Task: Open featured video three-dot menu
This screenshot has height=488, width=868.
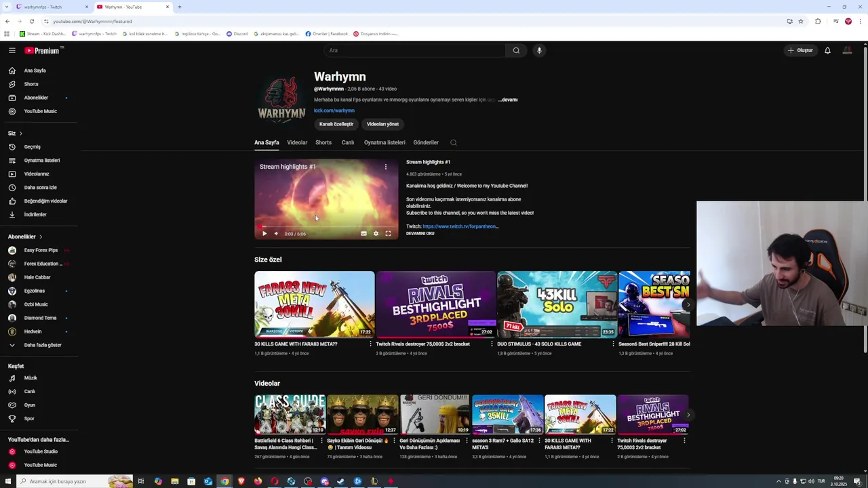Action: (x=386, y=167)
